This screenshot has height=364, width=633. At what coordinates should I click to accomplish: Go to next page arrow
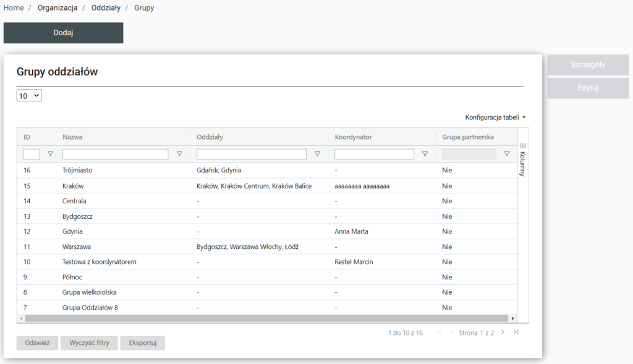pos(503,332)
